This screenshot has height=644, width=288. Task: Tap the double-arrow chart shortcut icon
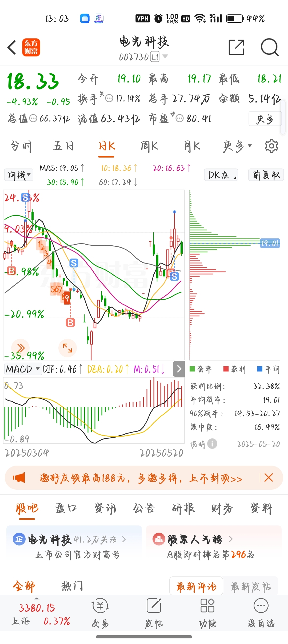point(21,348)
